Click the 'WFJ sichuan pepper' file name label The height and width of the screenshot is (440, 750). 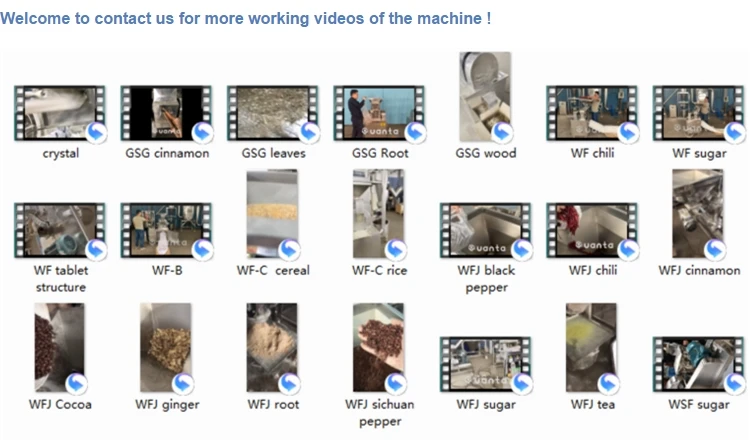point(380,413)
